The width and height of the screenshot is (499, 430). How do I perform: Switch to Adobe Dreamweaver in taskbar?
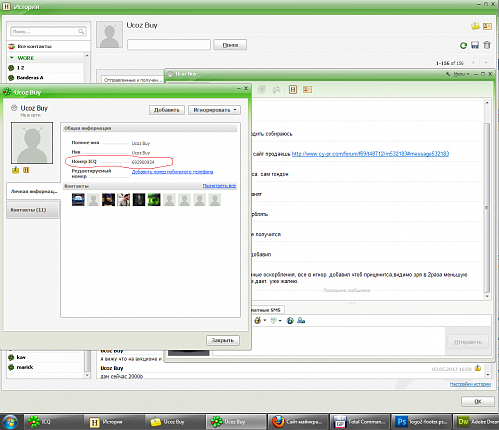[x=477, y=422]
